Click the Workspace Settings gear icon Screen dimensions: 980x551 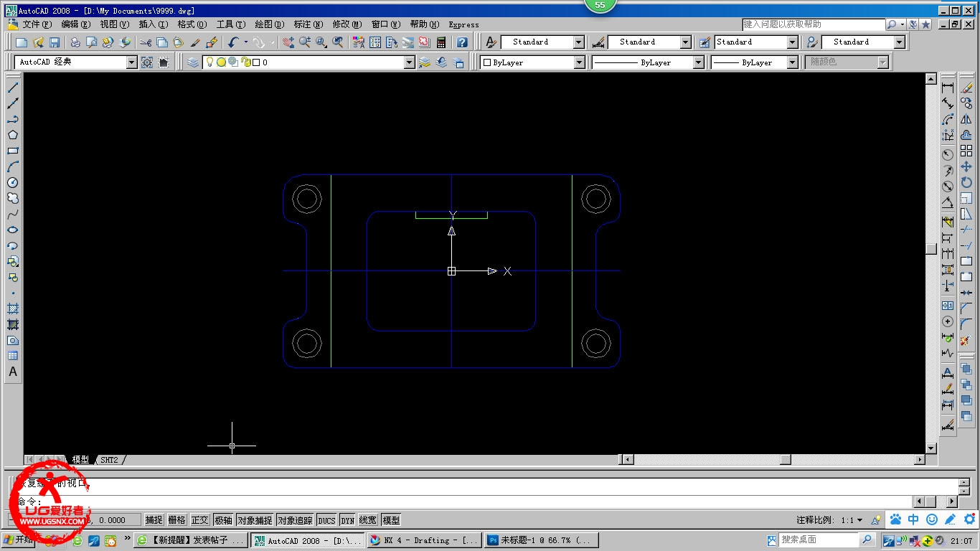tap(147, 62)
